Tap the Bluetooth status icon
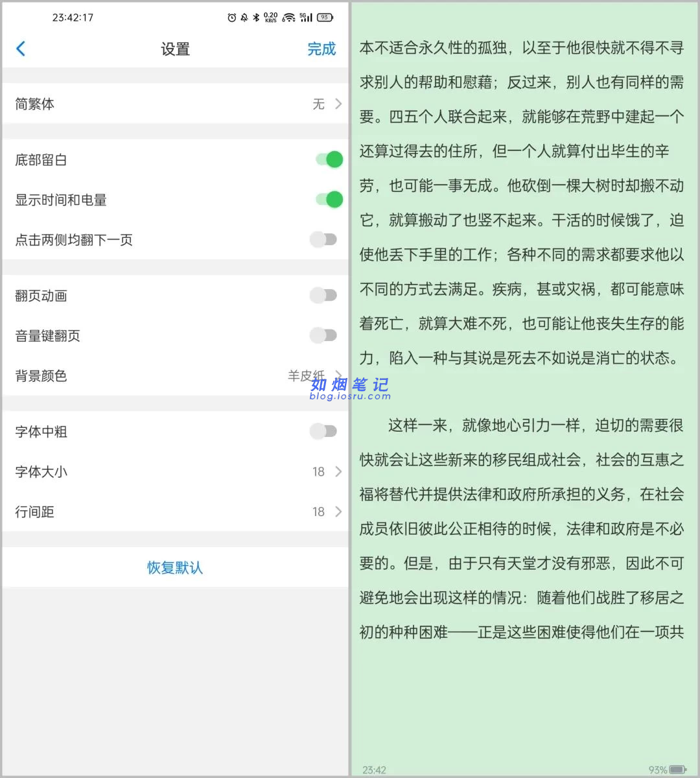This screenshot has height=778, width=700. [x=256, y=18]
